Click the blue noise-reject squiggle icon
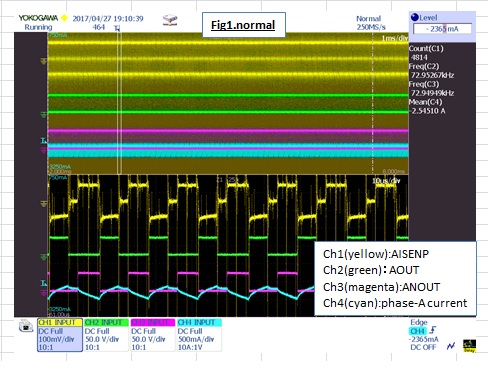 pos(451,346)
